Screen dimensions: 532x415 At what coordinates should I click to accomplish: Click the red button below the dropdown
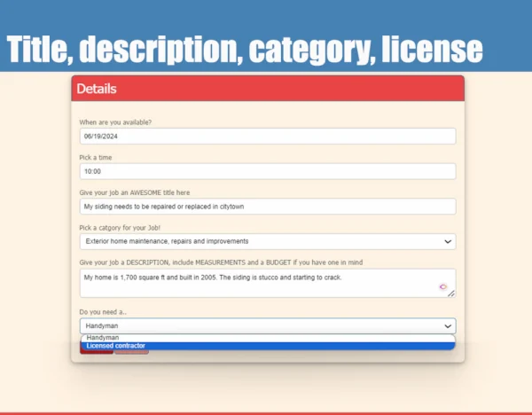[x=96, y=352]
